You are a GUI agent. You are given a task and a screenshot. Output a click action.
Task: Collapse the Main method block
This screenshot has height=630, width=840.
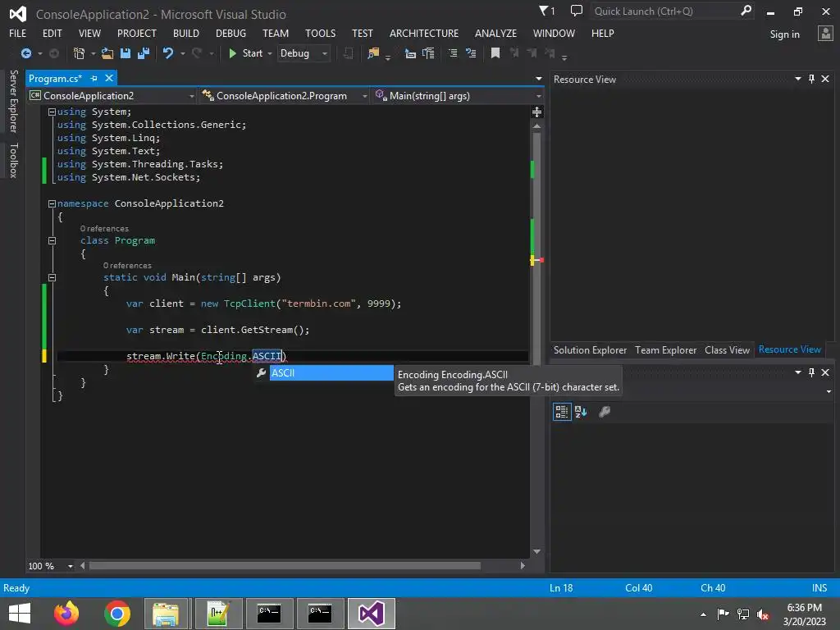coord(52,277)
